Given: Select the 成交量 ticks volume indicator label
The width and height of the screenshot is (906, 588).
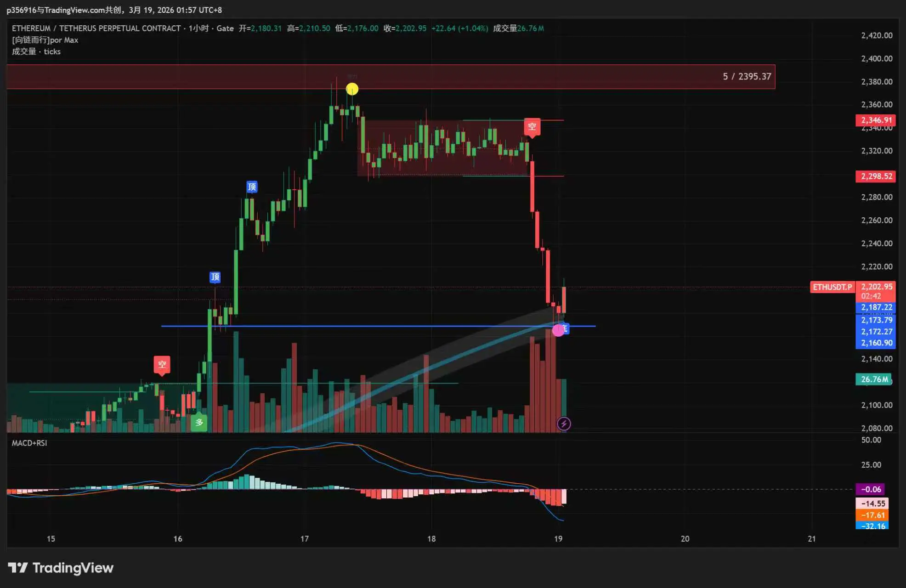Looking at the screenshot, I should (36, 51).
